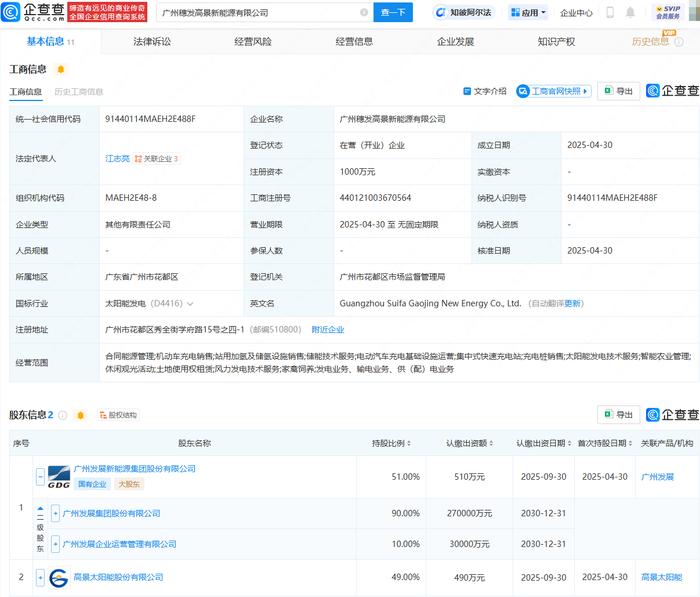Click the info icon beside 股东信息
The width and height of the screenshot is (700, 597).
coord(63,415)
